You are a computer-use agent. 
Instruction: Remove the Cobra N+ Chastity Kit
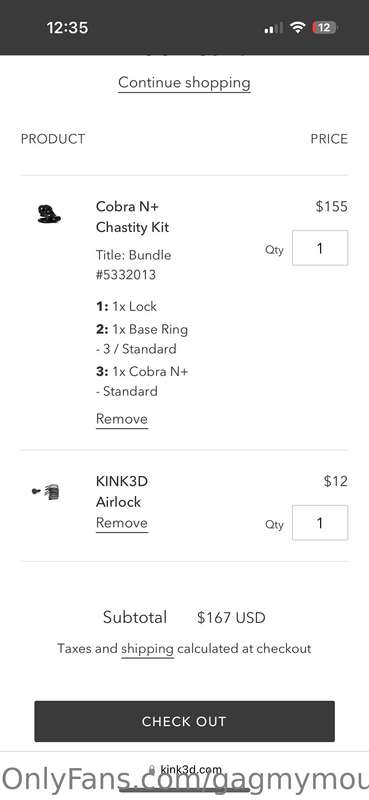pos(122,419)
